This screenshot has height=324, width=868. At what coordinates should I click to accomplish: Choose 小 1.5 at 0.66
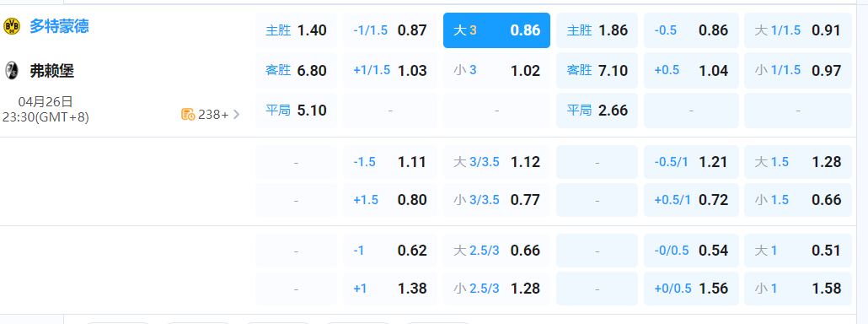click(x=798, y=200)
